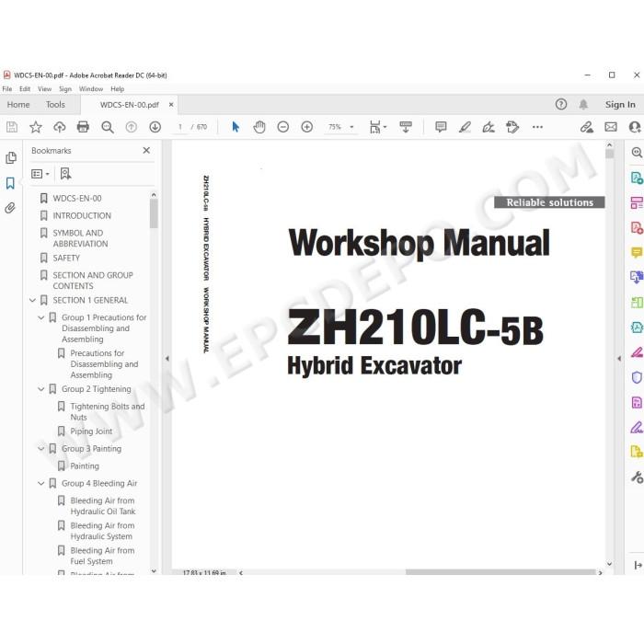Viewport: 644px width, 644px height.
Task: Zoom out with minus button
Action: 283,127
